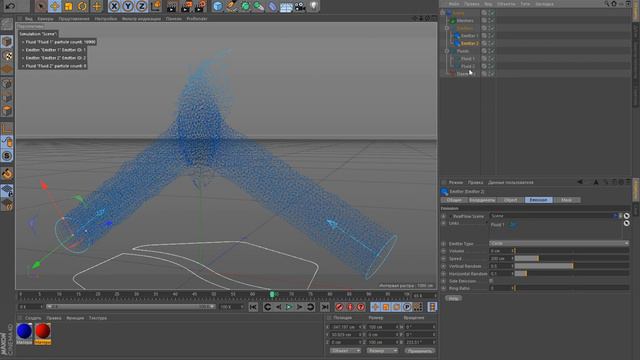Click the Применить button in coordinates panel

click(420, 351)
